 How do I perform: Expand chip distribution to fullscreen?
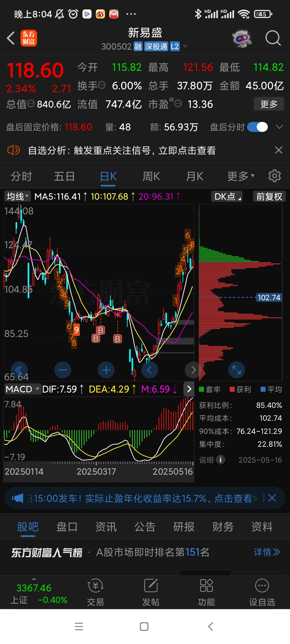[x=237, y=370]
